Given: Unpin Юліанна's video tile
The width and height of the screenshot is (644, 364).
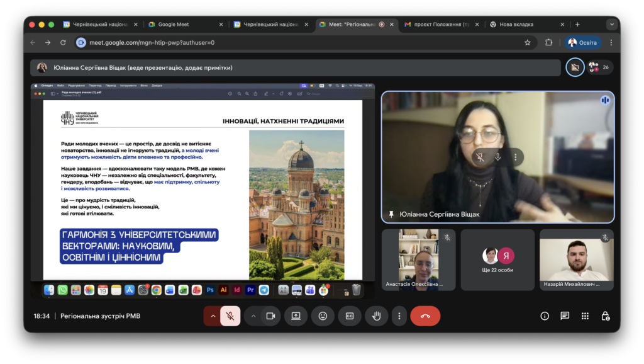Looking at the screenshot, I should tap(480, 157).
